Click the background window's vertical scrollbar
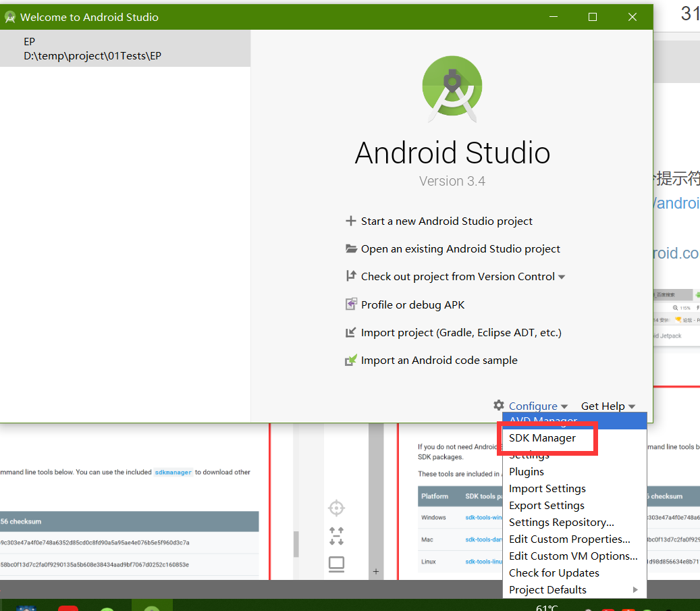The height and width of the screenshot is (611, 700). (296, 543)
